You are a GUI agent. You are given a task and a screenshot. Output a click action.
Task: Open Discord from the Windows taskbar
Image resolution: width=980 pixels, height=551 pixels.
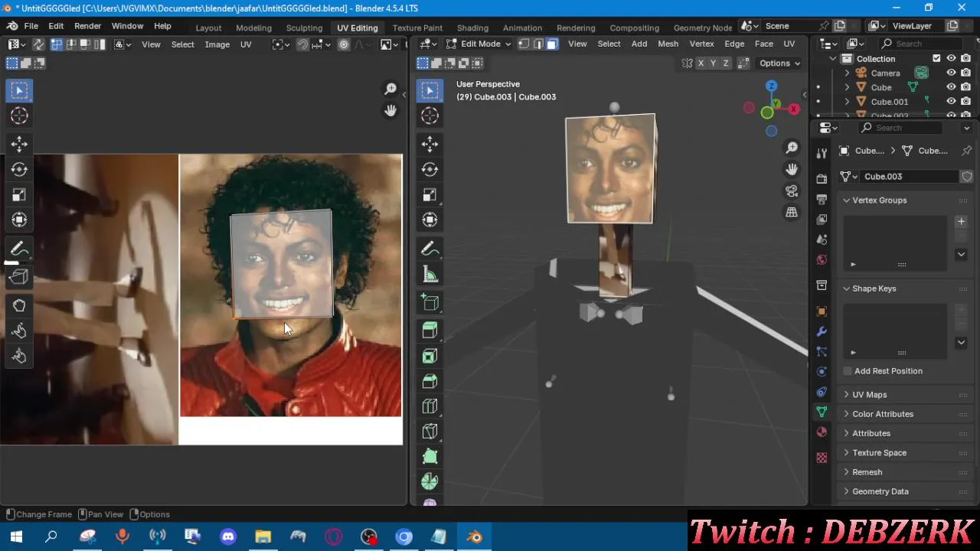(x=228, y=536)
